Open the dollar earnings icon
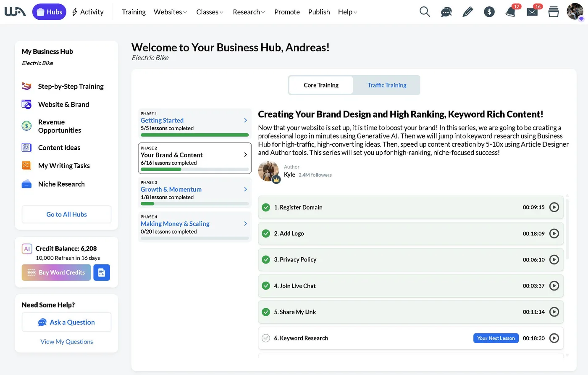Screen dimensions: 588x375 click(x=489, y=12)
